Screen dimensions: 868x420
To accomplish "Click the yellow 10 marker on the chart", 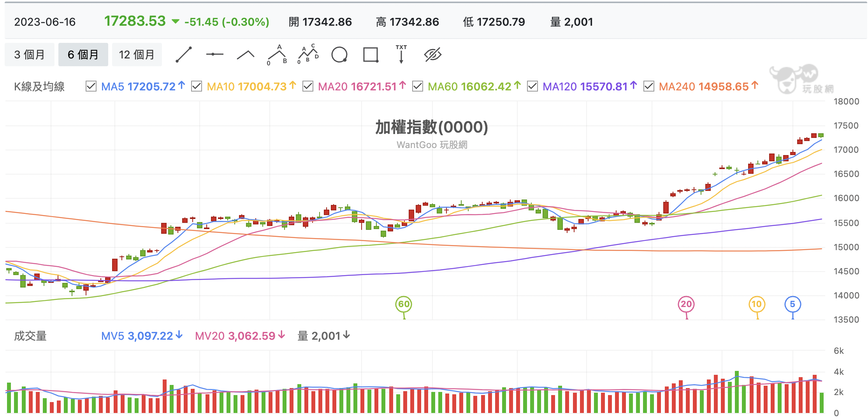I will coord(757,304).
